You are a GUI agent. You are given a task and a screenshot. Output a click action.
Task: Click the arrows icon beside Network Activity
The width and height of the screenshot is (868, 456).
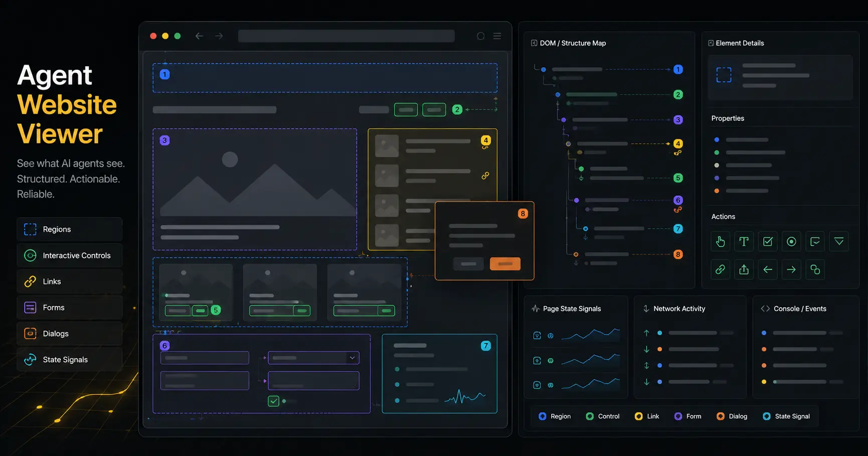tap(646, 309)
